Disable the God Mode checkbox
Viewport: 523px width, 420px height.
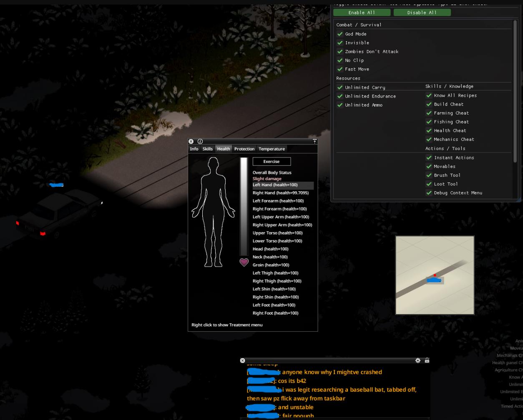[x=340, y=34]
